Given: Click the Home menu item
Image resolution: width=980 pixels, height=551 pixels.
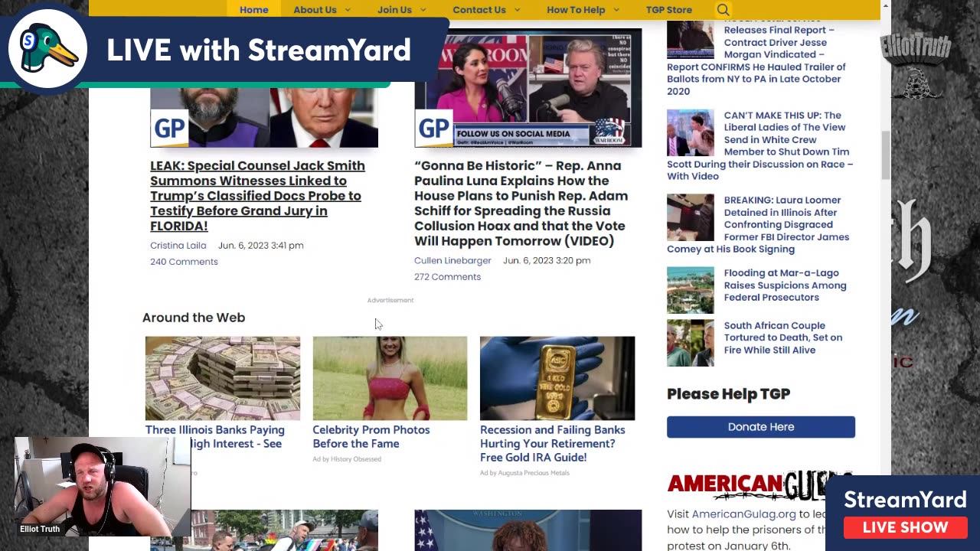Looking at the screenshot, I should tap(253, 10).
